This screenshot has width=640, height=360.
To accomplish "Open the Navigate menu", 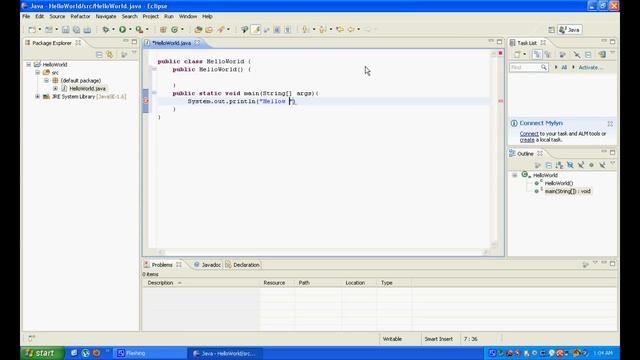I will click(106, 16).
